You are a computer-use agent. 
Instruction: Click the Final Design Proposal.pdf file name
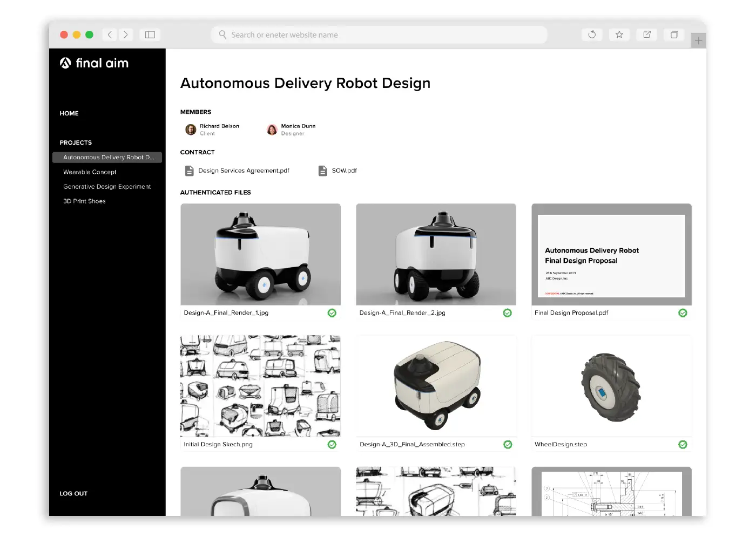click(571, 313)
